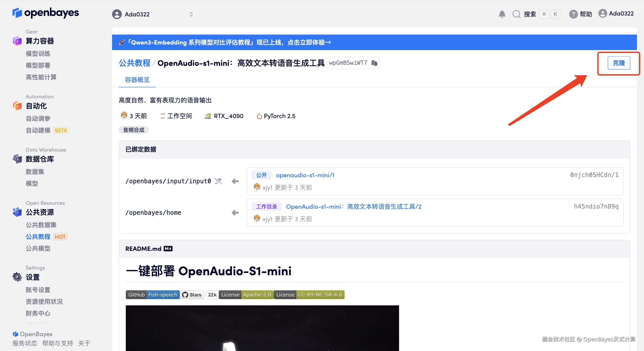
Task: Click the 克隆 clone button
Action: [619, 63]
